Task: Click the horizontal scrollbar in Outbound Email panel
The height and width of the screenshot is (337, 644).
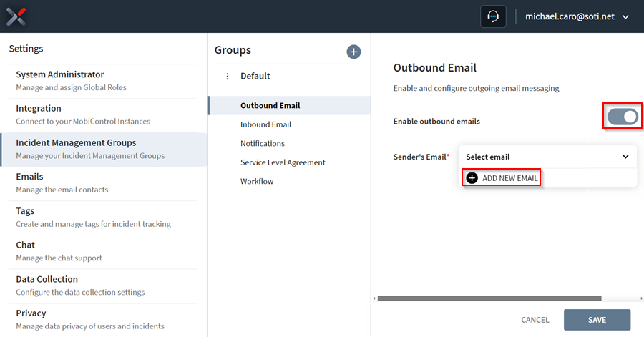Action: (489, 298)
